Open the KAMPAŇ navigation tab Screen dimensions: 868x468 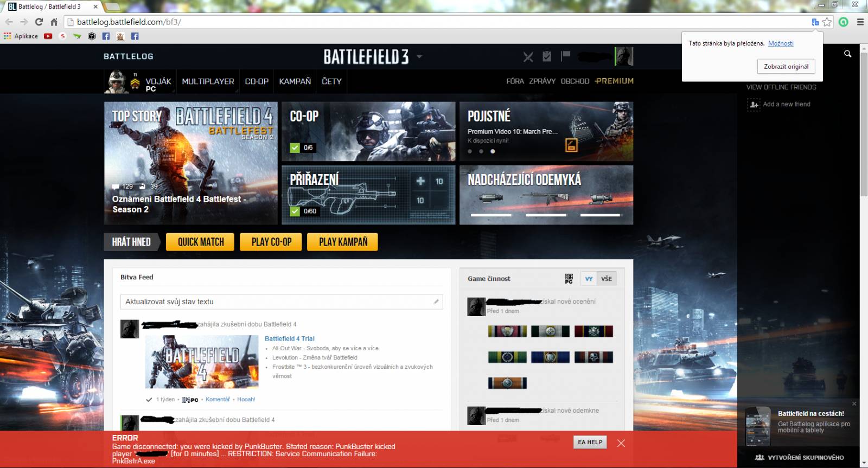295,81
